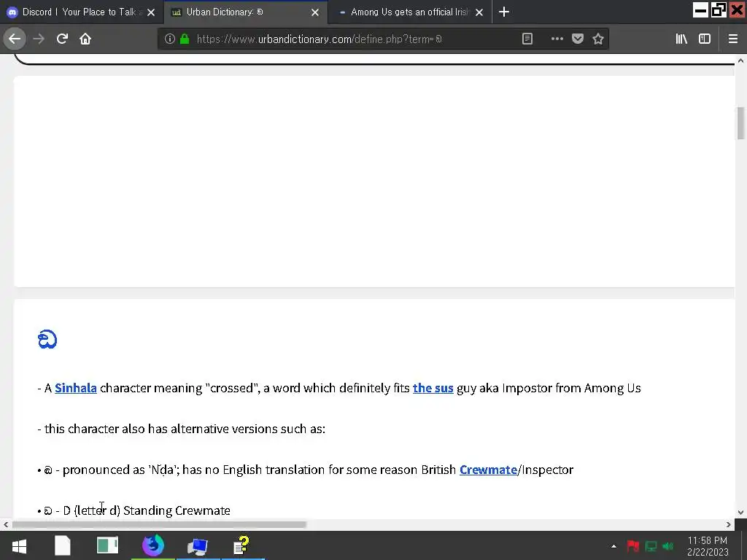This screenshot has height=560, width=747.
Task: Follow the 'the sus' link
Action: click(433, 388)
